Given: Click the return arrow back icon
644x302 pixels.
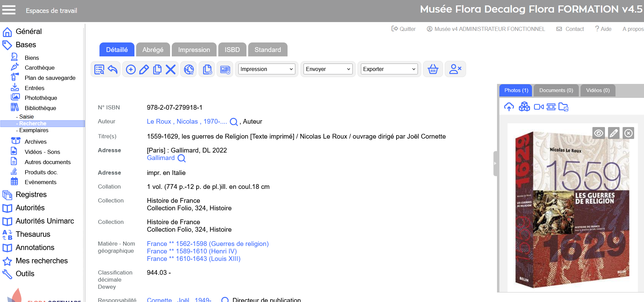Looking at the screenshot, I should pos(113,69).
